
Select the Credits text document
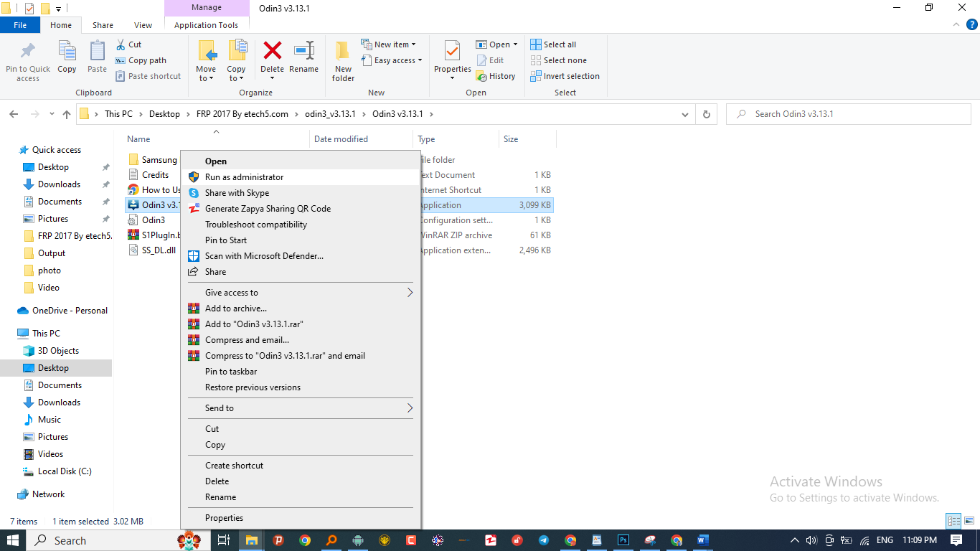149,175
